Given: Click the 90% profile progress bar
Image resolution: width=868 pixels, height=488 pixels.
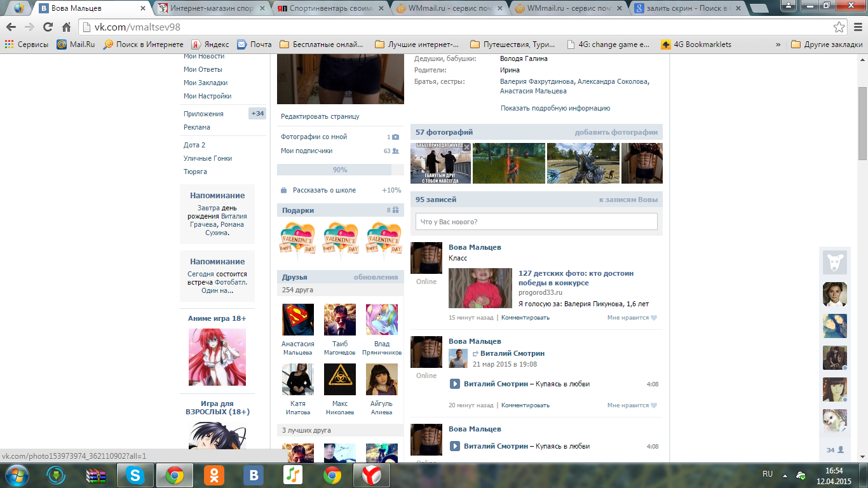Looking at the screenshot, I should click(x=341, y=170).
